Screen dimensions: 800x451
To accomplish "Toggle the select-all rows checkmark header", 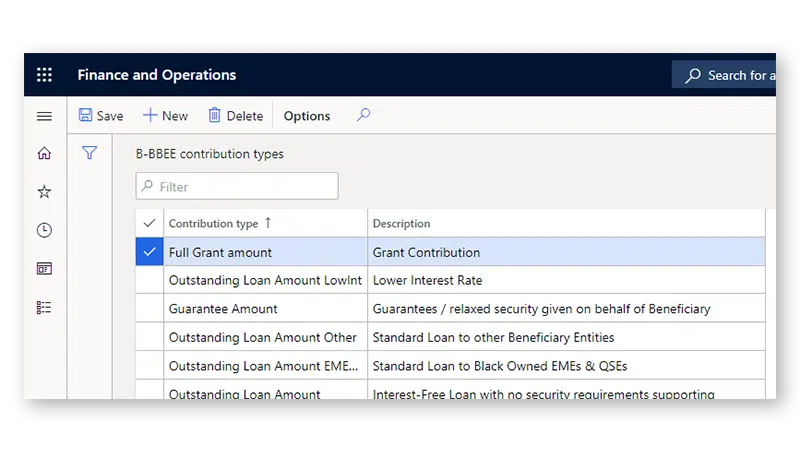I will click(x=150, y=223).
